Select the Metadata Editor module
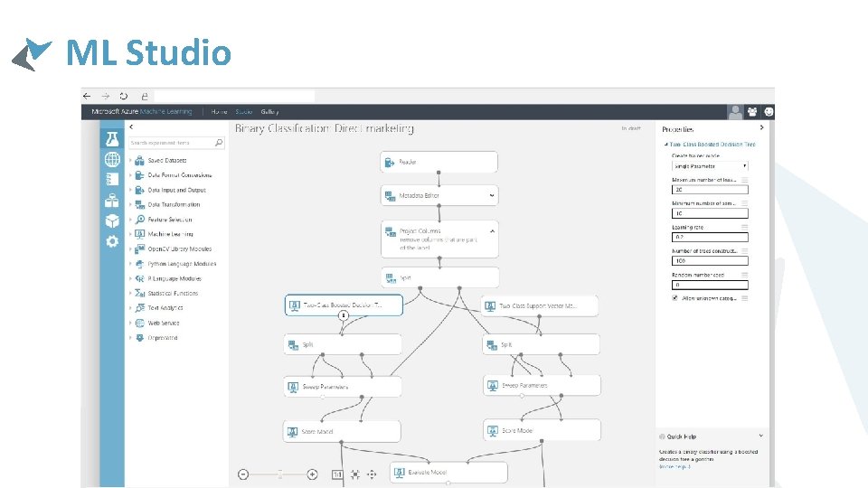Viewport: 868px width, 488px height. [439, 195]
